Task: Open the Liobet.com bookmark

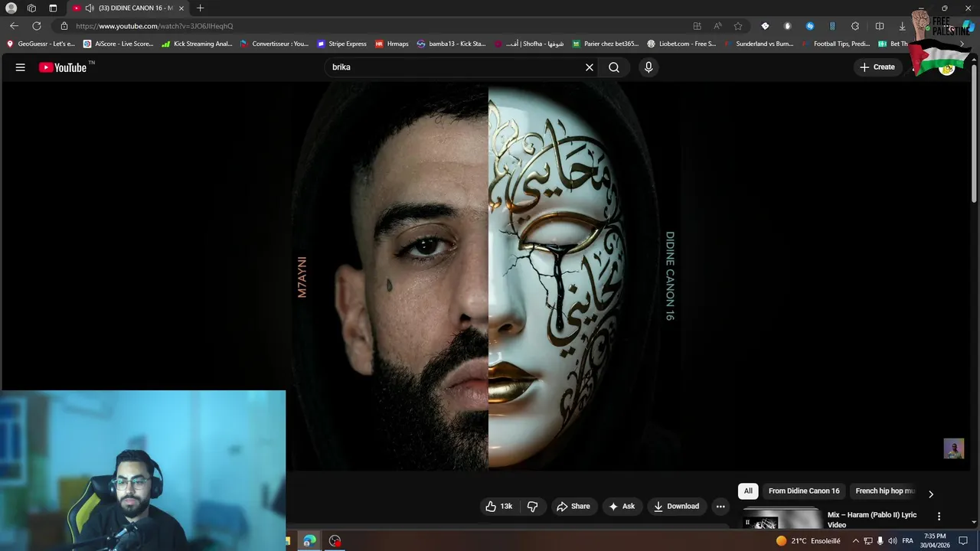Action: click(681, 44)
